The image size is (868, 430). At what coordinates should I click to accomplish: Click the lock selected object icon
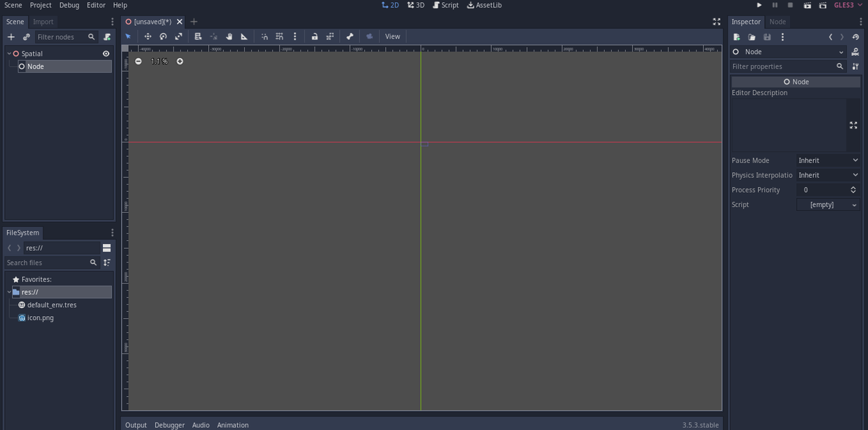pyautogui.click(x=315, y=37)
